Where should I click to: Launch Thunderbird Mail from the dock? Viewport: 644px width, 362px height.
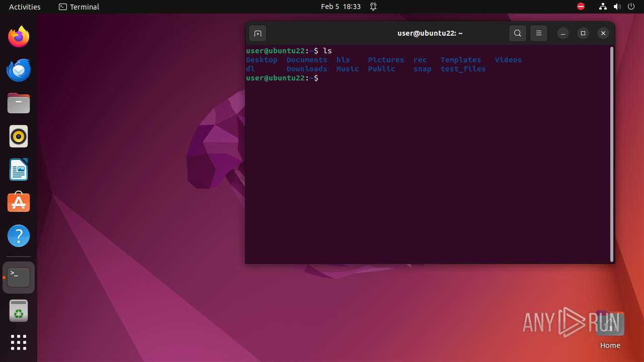tap(19, 70)
